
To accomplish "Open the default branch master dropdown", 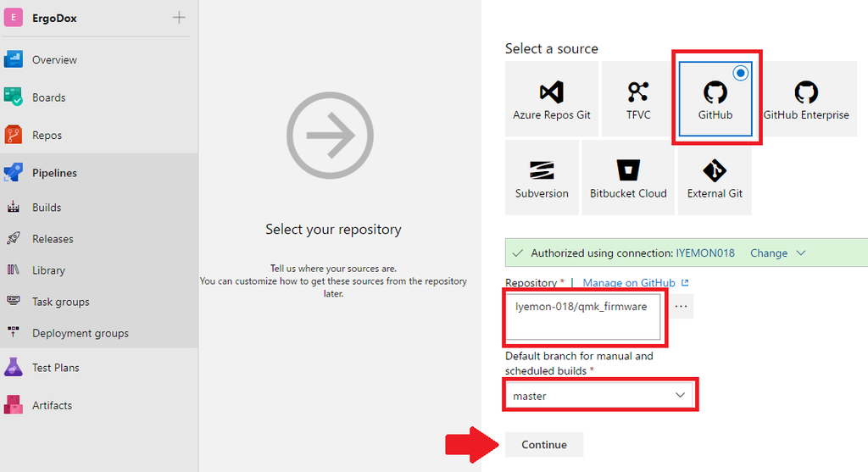I will [599, 396].
